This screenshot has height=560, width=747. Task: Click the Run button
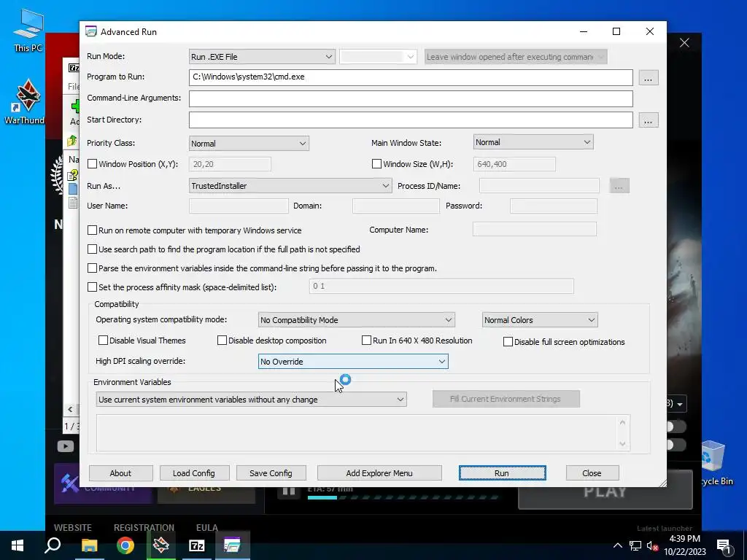coord(502,473)
